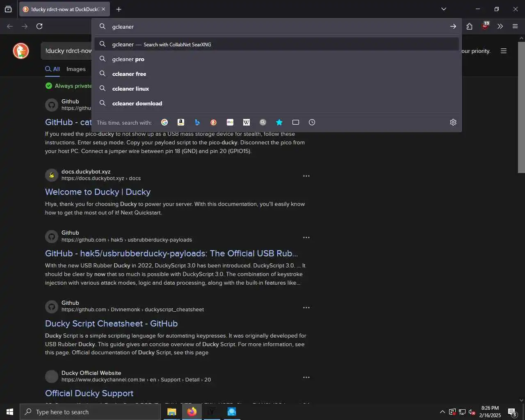
Task: Click the 'This time, search with:' label
Action: coord(124,123)
